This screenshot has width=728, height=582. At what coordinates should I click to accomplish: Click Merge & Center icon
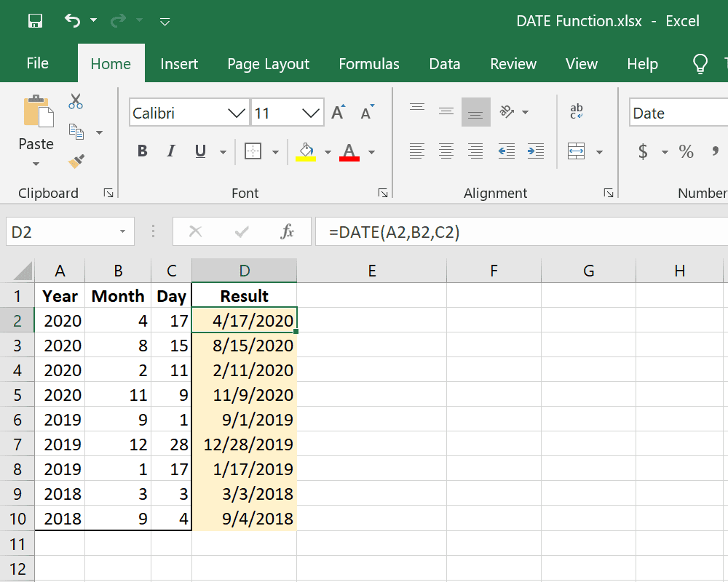576,151
